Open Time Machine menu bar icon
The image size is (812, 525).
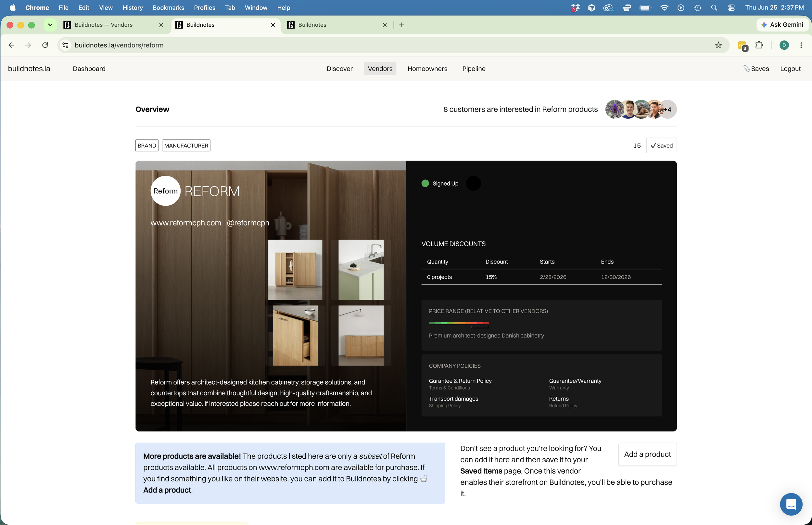pyautogui.click(x=697, y=7)
